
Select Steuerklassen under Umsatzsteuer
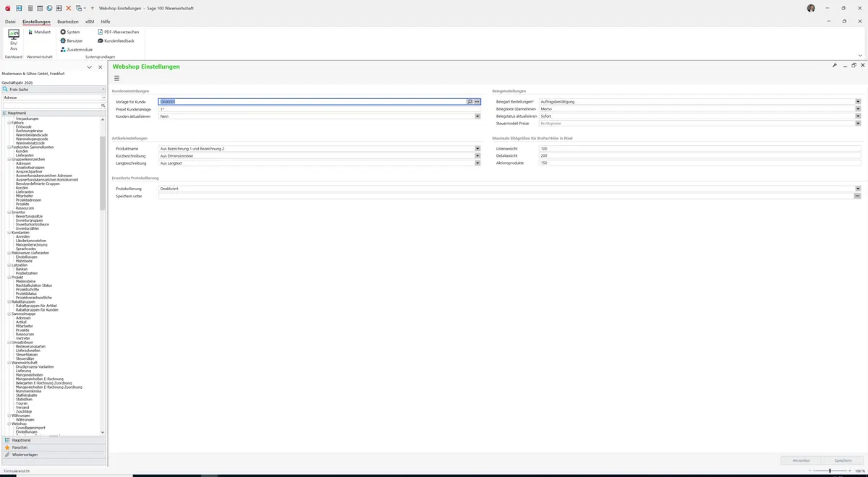coord(25,355)
